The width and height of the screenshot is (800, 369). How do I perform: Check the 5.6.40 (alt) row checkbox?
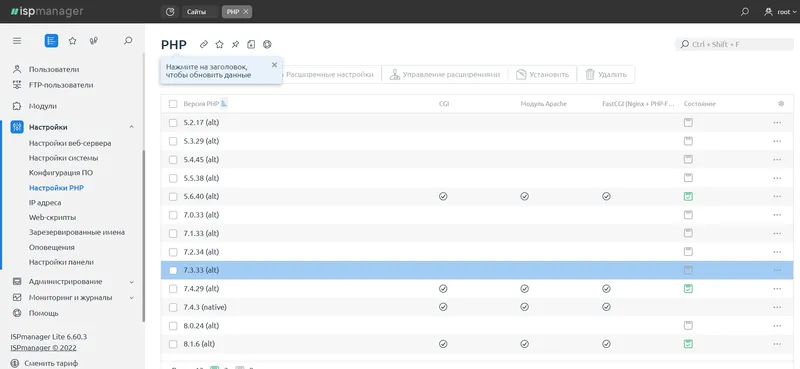click(173, 196)
